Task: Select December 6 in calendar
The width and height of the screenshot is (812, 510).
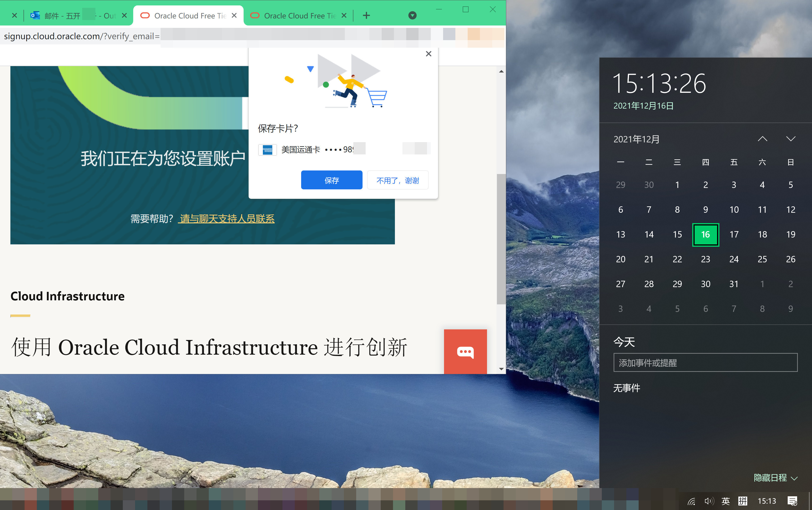Action: point(620,210)
